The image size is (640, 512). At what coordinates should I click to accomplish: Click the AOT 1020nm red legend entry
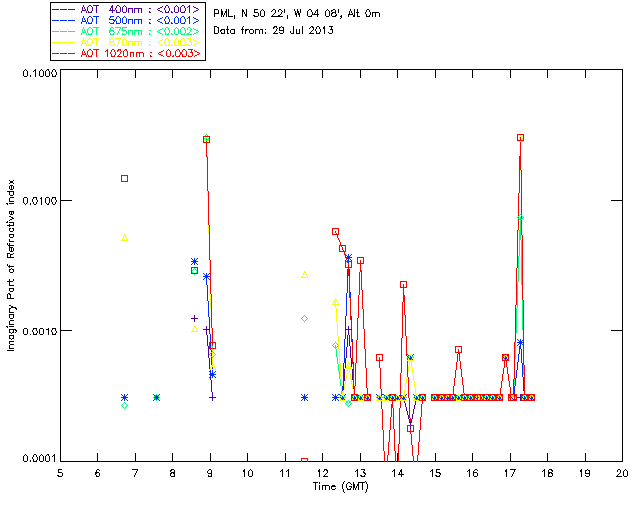click(x=127, y=53)
